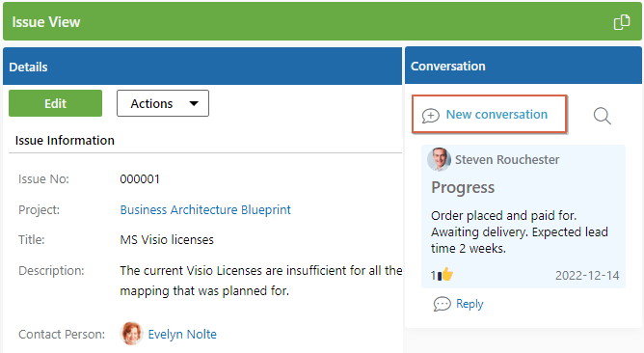
Task: Click the date 2022-12-14
Action: (587, 275)
